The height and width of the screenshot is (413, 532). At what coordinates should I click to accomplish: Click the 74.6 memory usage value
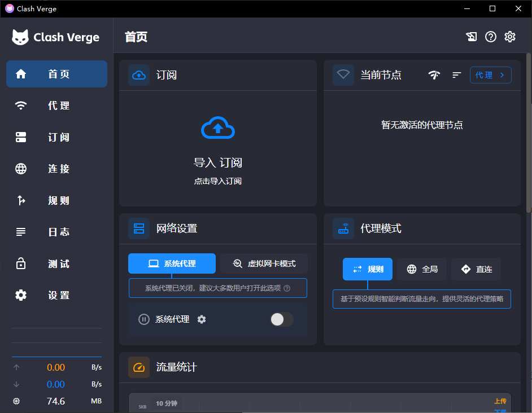pyautogui.click(x=56, y=401)
